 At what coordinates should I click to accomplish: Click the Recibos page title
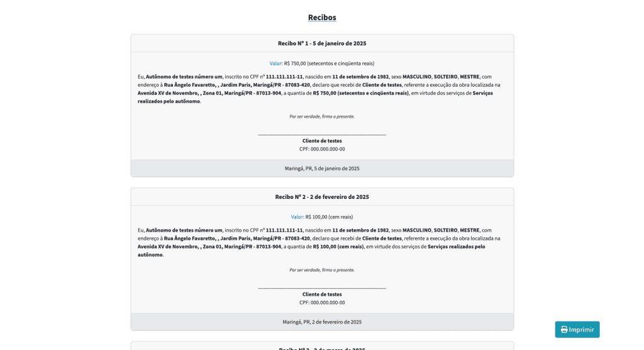pyautogui.click(x=322, y=18)
